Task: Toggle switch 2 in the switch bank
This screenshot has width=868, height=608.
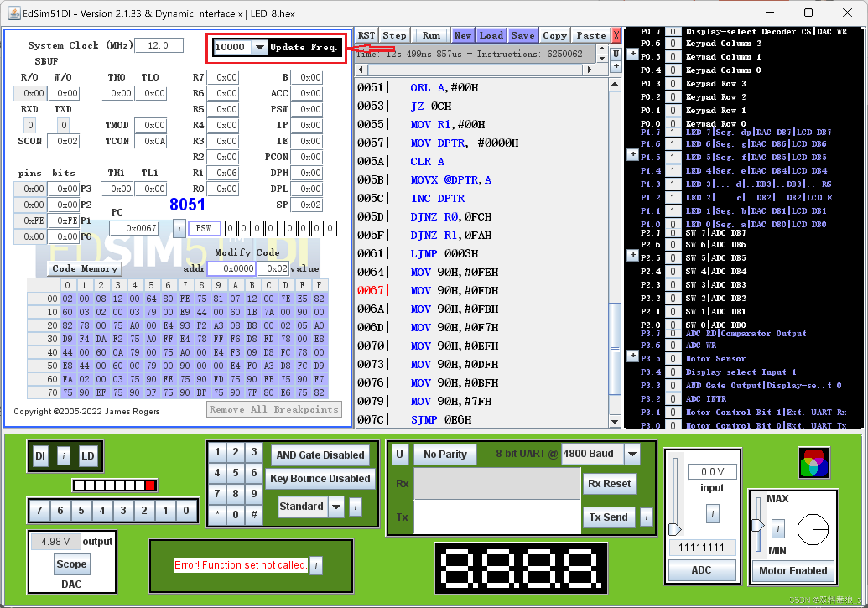Action: 144,511
